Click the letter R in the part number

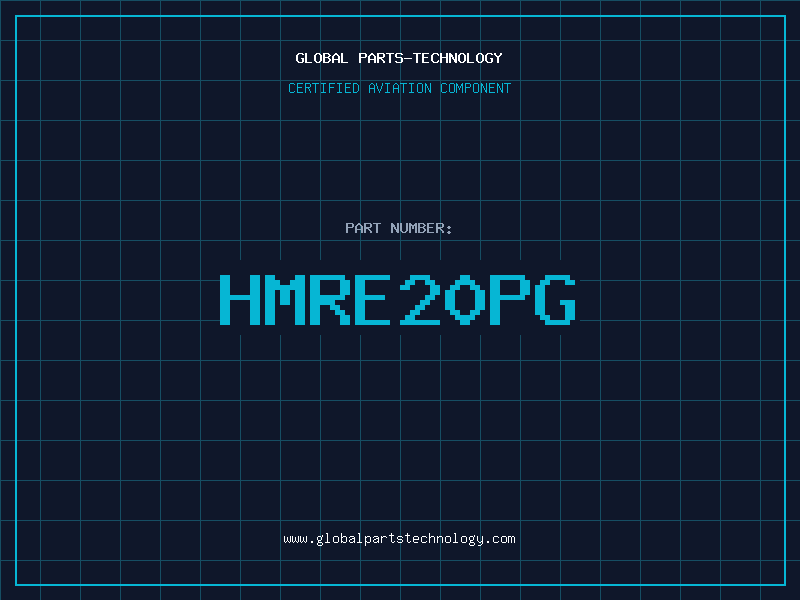tap(330, 299)
